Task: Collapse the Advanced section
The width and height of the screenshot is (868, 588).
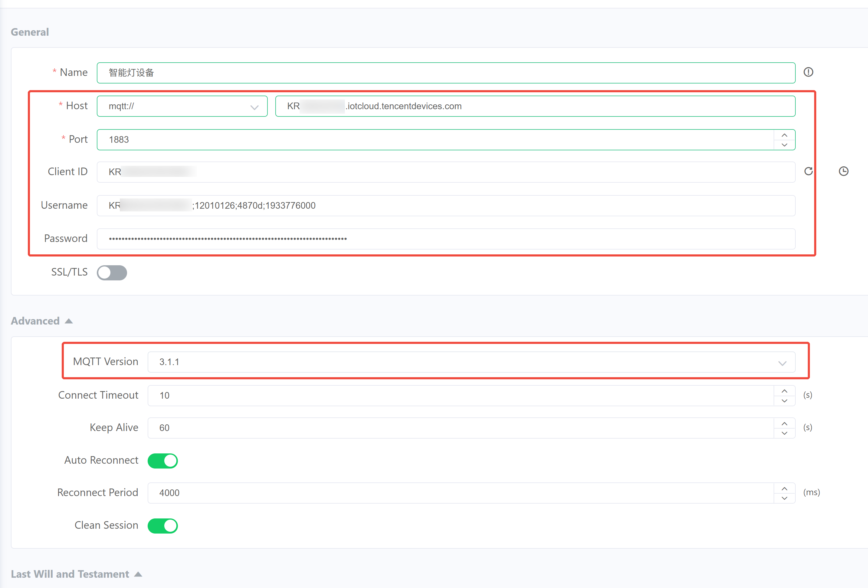Action: coord(69,321)
